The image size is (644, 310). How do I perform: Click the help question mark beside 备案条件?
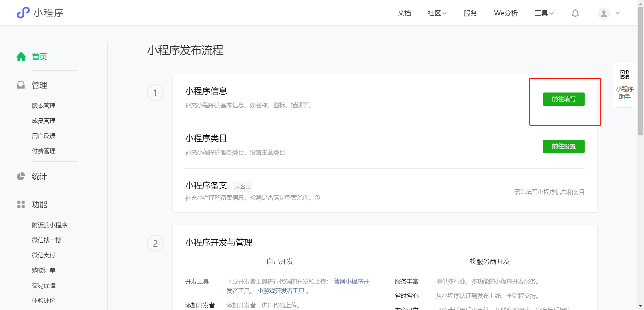click(x=317, y=198)
